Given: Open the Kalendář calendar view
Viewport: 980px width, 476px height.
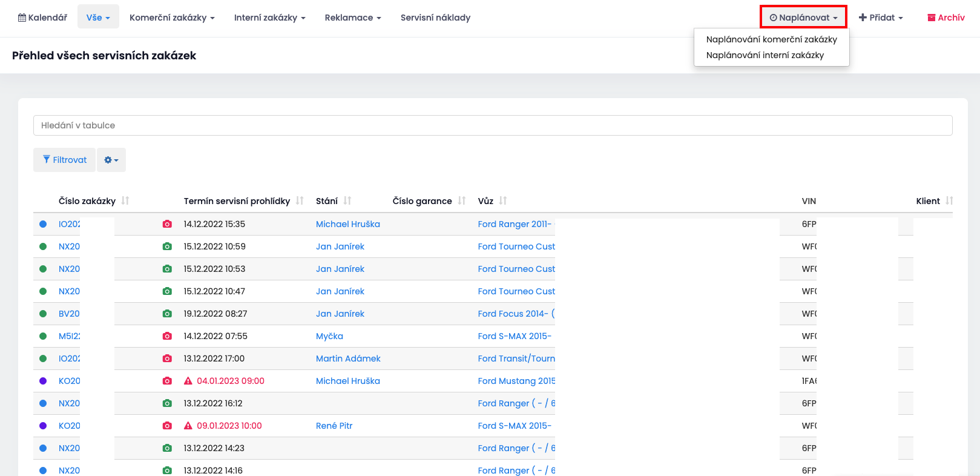Looking at the screenshot, I should coord(42,18).
